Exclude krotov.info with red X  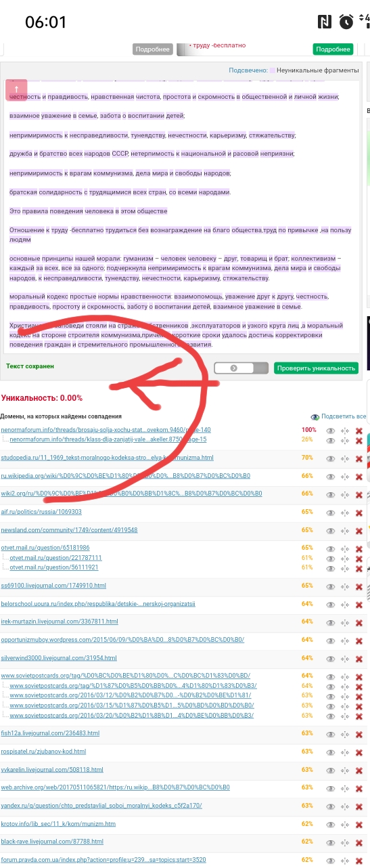point(359,824)
